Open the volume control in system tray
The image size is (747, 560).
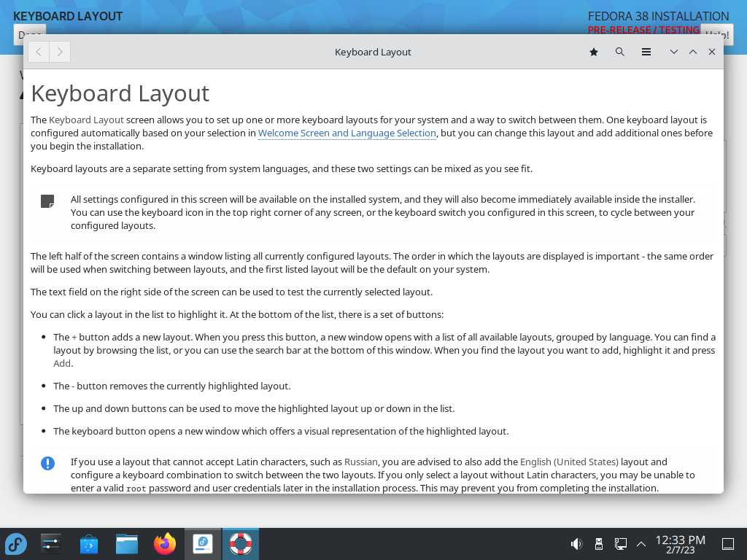pyautogui.click(x=576, y=544)
